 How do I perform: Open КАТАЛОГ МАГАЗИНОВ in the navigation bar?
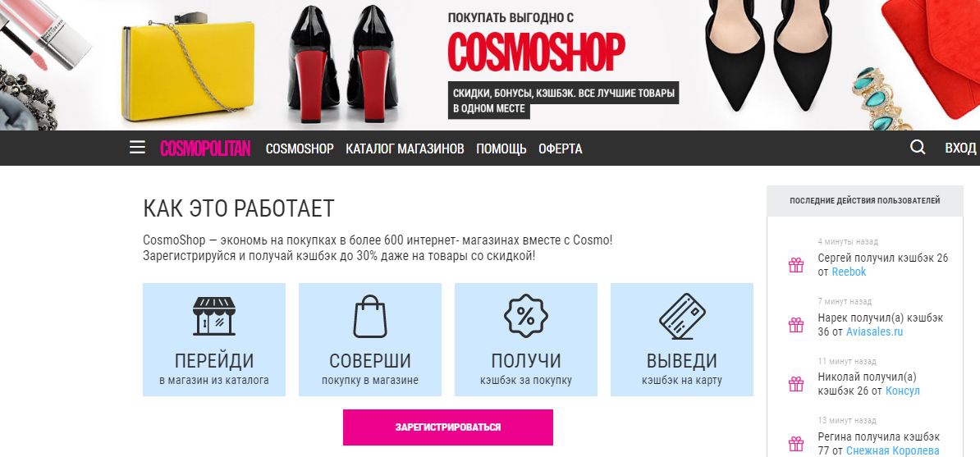click(405, 149)
